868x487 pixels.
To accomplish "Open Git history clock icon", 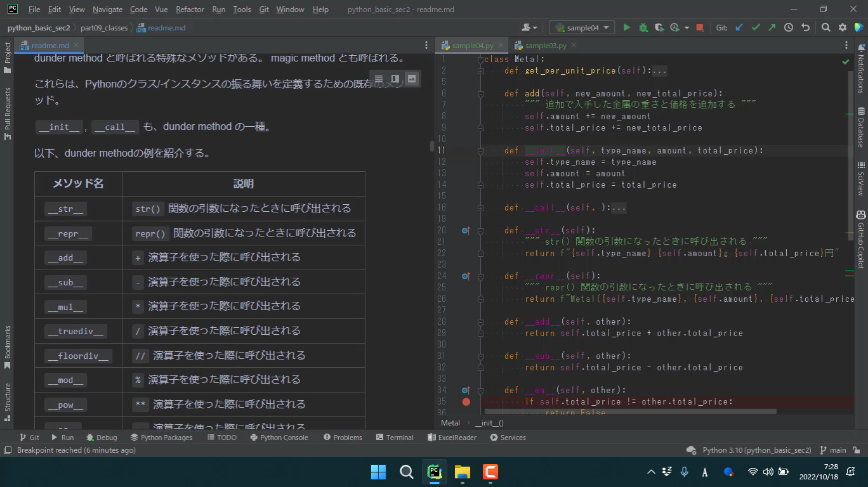I will pyautogui.click(x=789, y=27).
